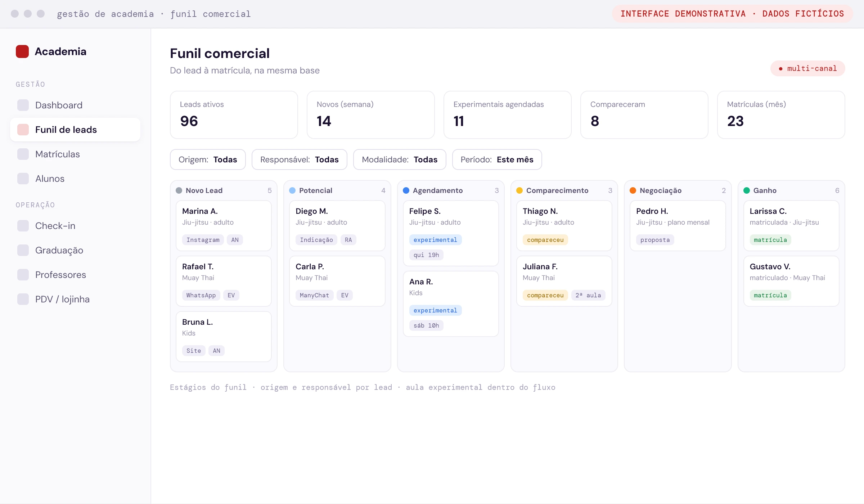Image resolution: width=864 pixels, height=504 pixels.
Task: Click the Compareceram stat card
Action: 644,115
